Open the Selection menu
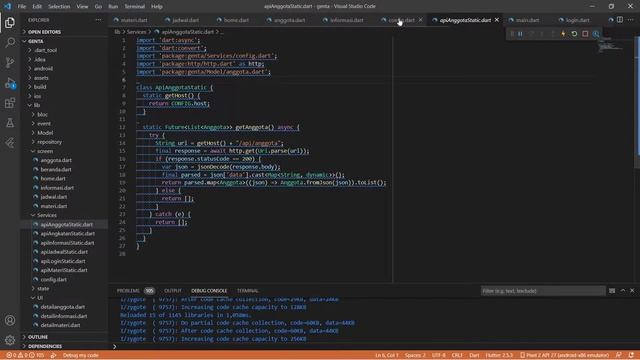640x360 pixels. 59,7
